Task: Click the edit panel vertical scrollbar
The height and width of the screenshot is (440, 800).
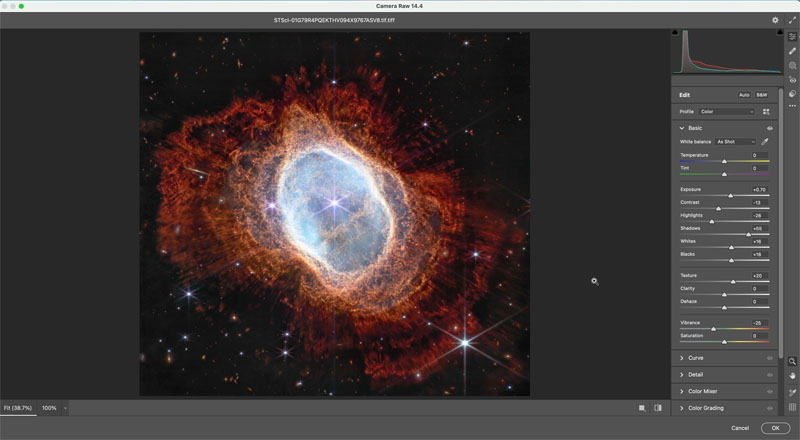Action: [780, 224]
